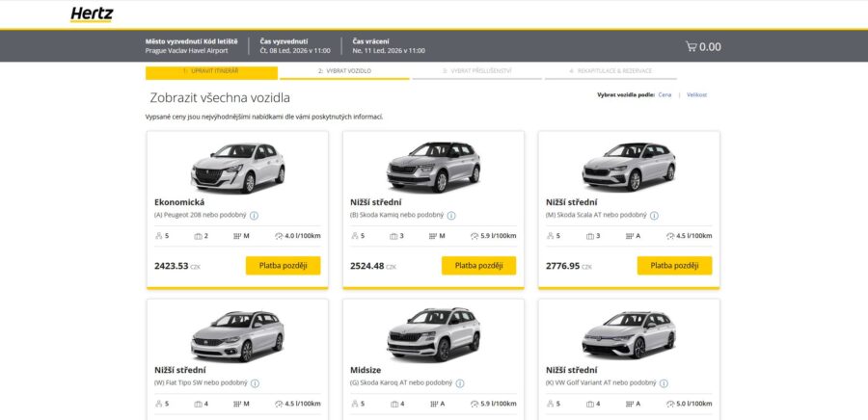This screenshot has height=420, width=868.
Task: Click price 2776.95 CZK
Action: coord(568,266)
